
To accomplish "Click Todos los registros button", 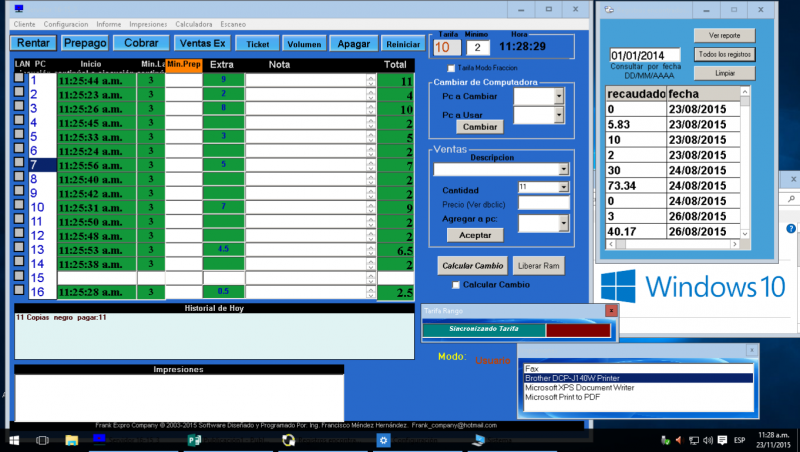I will tap(724, 54).
